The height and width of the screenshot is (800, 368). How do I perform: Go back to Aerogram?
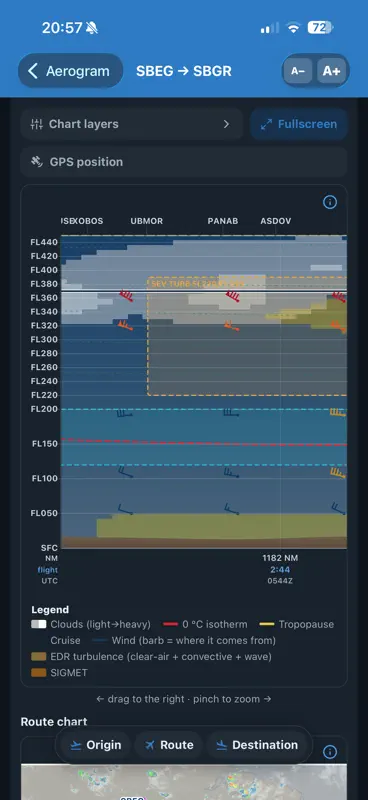(x=70, y=71)
